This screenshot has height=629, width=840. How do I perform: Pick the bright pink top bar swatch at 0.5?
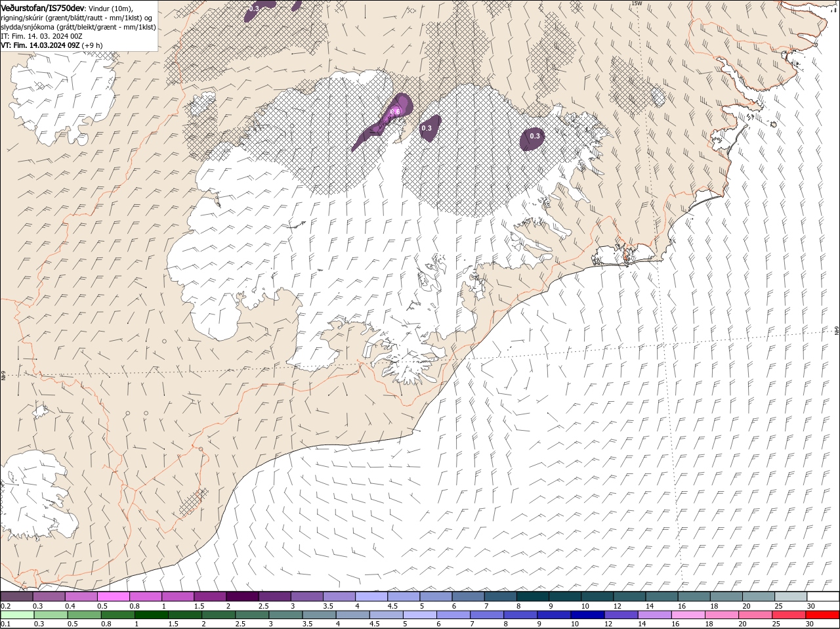click(x=113, y=596)
